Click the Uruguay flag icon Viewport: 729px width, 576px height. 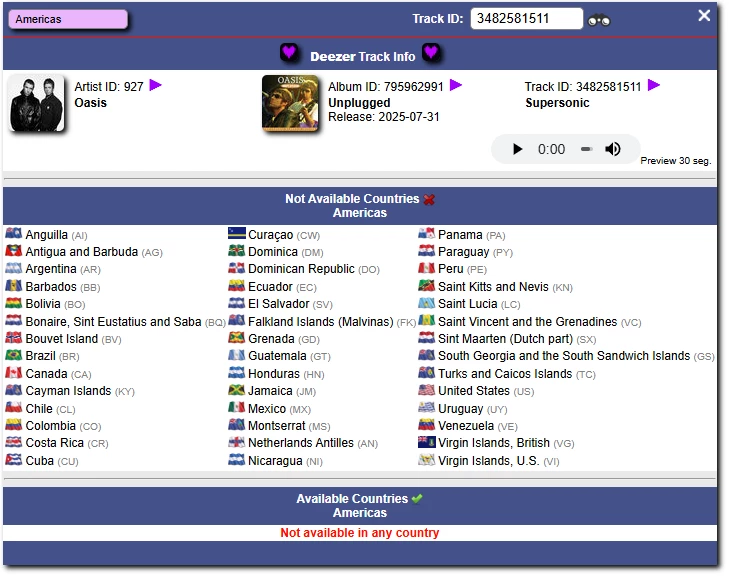click(426, 408)
